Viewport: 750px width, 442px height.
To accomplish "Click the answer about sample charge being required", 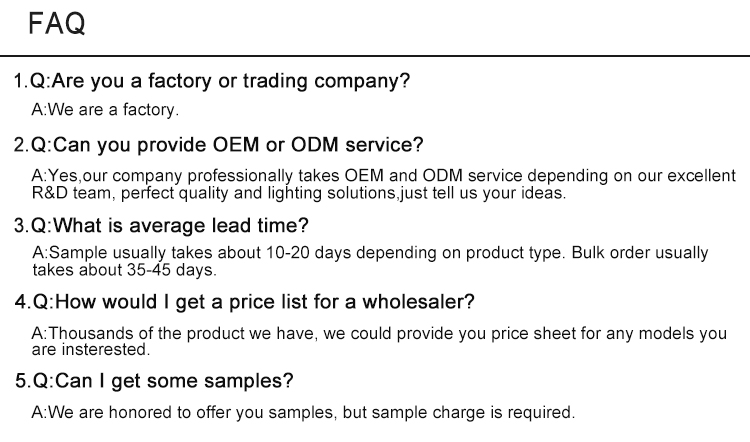I will [x=303, y=412].
